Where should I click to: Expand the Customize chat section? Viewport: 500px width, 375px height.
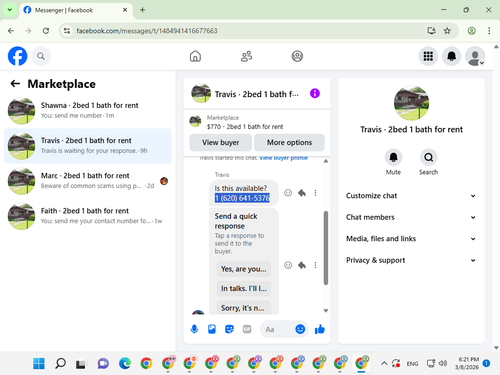click(x=411, y=196)
